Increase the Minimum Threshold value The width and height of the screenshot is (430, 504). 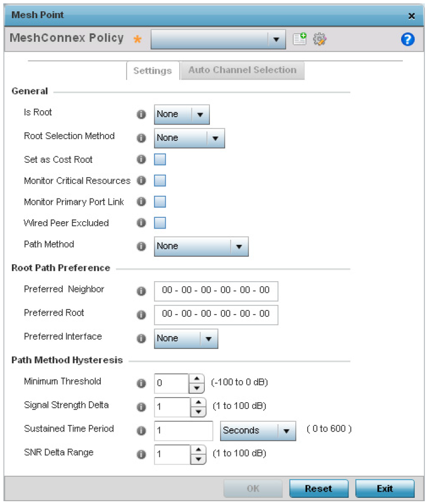pyautogui.click(x=197, y=378)
